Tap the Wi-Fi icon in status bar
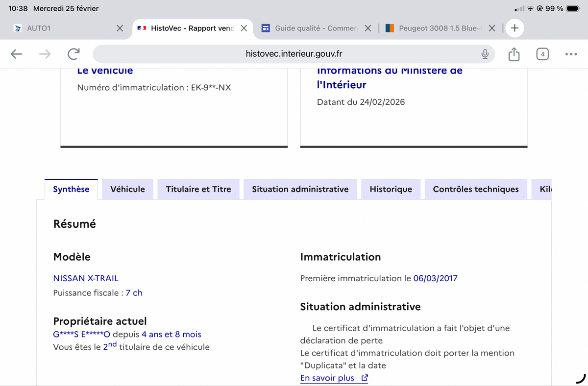Image resolution: width=588 pixels, height=386 pixels. tap(530, 9)
